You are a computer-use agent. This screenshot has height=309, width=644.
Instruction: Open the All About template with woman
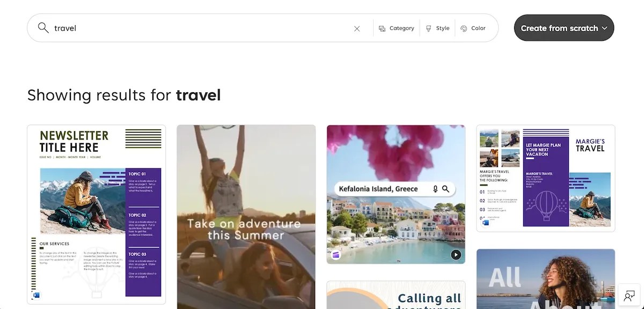click(546, 279)
